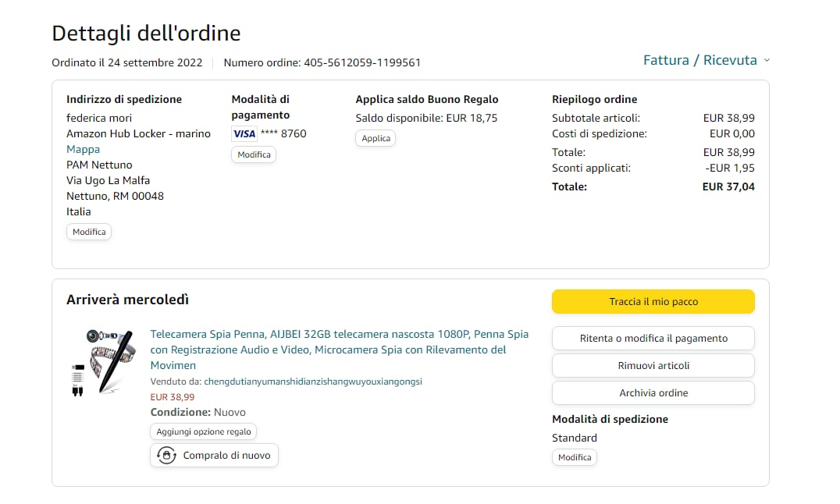The height and width of the screenshot is (504, 840).
Task: Archive the order with Archivia ordine
Action: point(653,393)
